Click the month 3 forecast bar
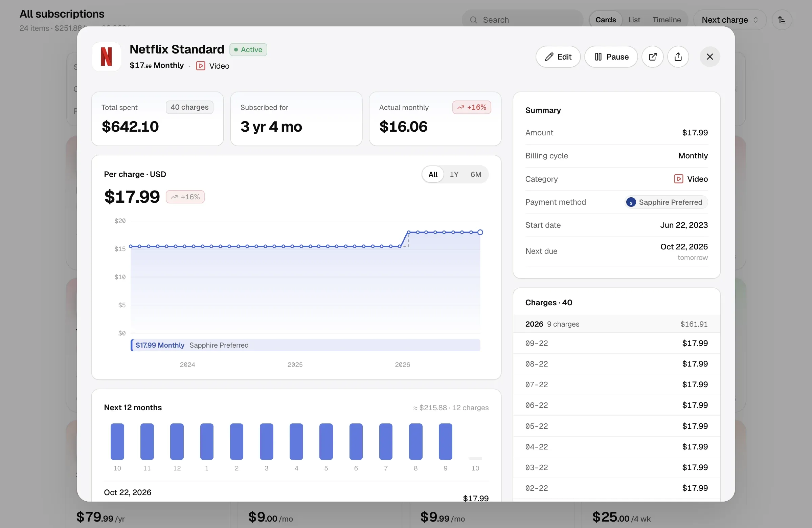 click(x=267, y=442)
